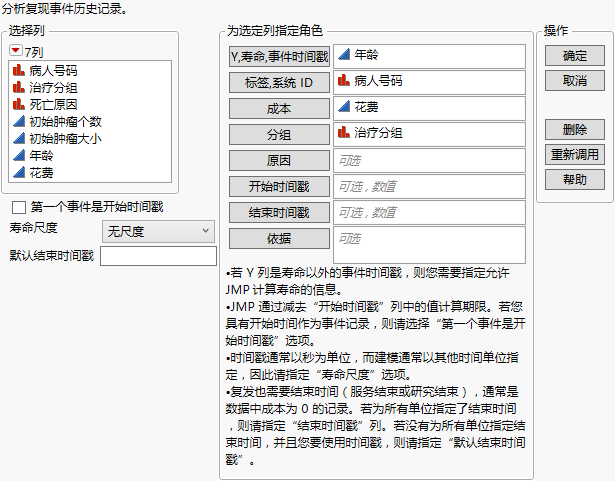The height and width of the screenshot is (481, 615).
Task: Click the 默认结束时间戳 input field
Action: 158,256
